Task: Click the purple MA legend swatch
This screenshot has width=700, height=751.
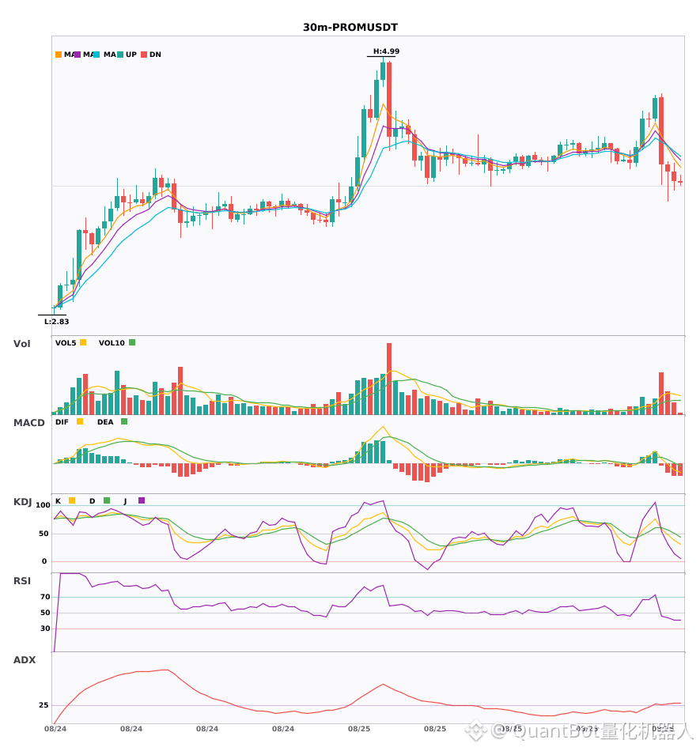Action: pos(78,55)
